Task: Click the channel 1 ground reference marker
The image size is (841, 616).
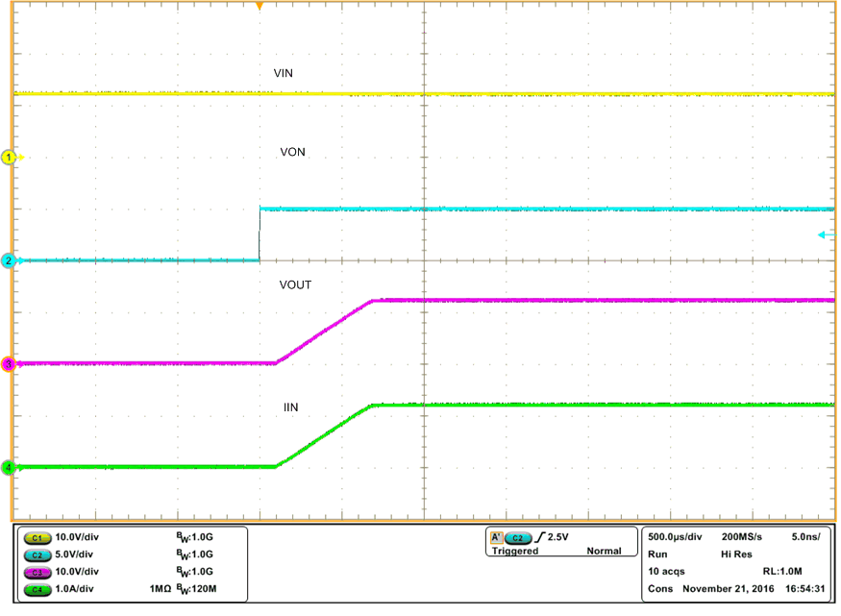Action: [8, 157]
